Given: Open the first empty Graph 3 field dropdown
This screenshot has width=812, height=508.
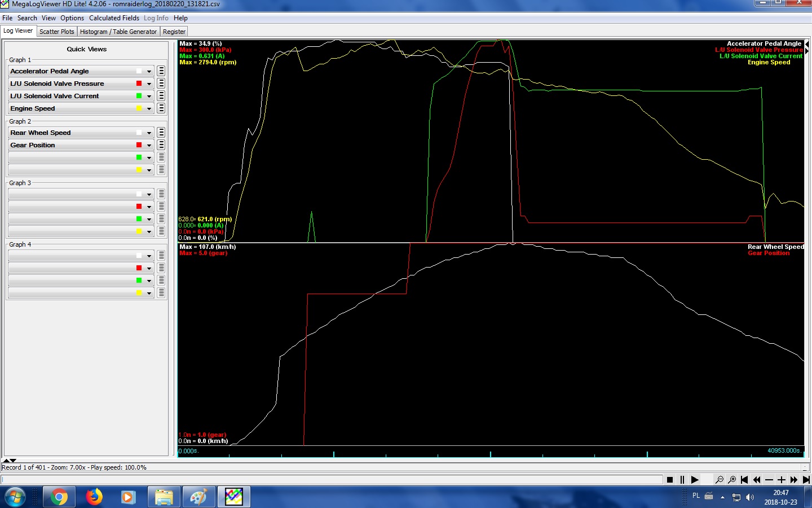Looking at the screenshot, I should pyautogui.click(x=149, y=194).
